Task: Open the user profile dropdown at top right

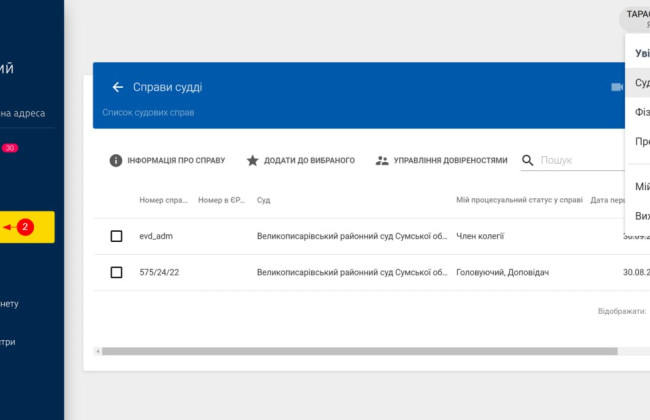Action: (x=636, y=15)
